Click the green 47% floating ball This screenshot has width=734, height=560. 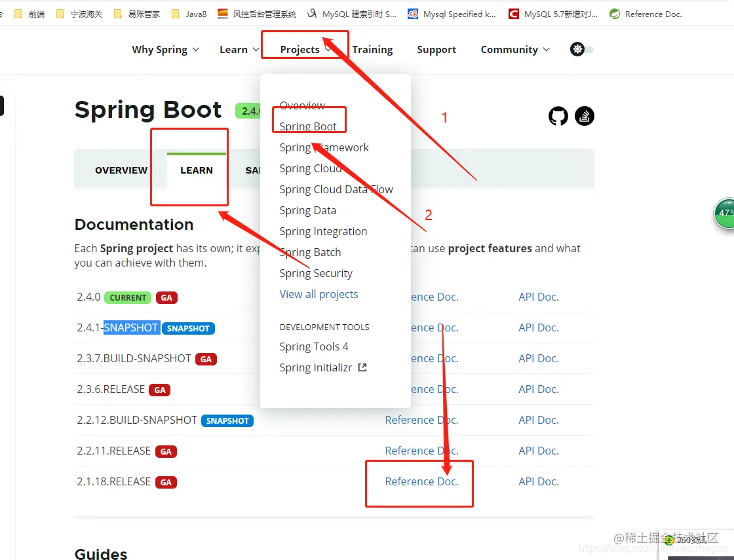tap(724, 214)
